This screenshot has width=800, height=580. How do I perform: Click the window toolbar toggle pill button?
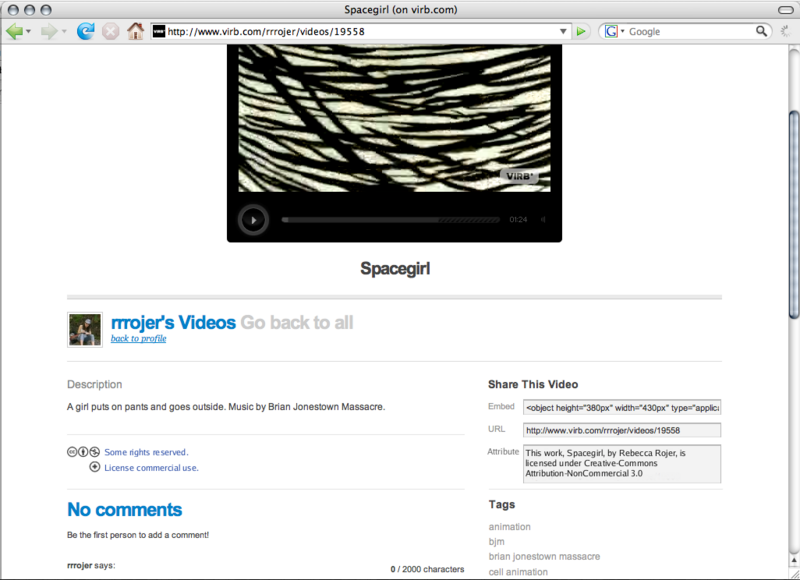785,10
